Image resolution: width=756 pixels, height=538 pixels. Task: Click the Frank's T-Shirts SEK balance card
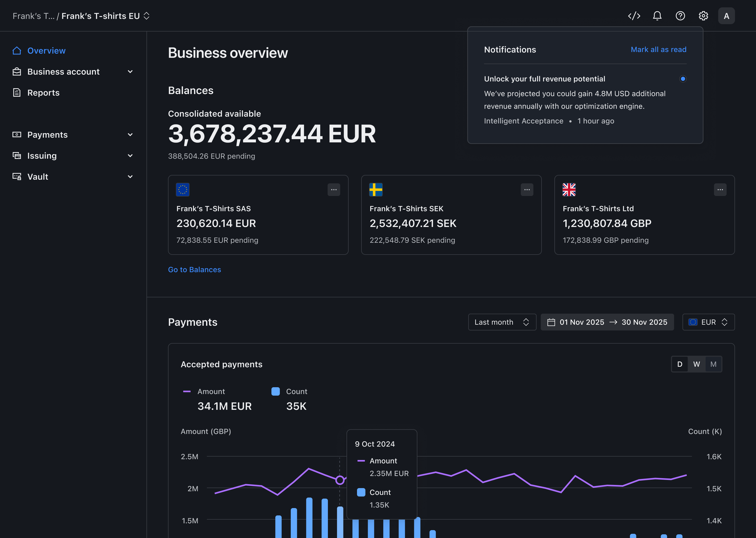click(x=451, y=215)
